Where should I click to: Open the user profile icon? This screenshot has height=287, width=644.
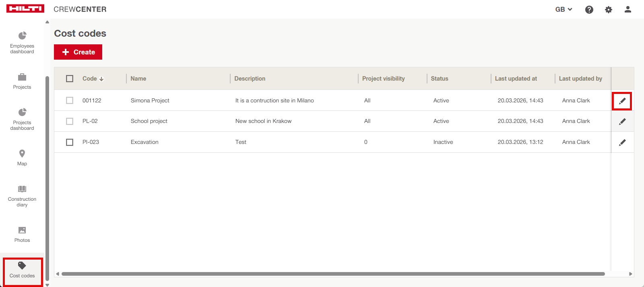pyautogui.click(x=627, y=9)
